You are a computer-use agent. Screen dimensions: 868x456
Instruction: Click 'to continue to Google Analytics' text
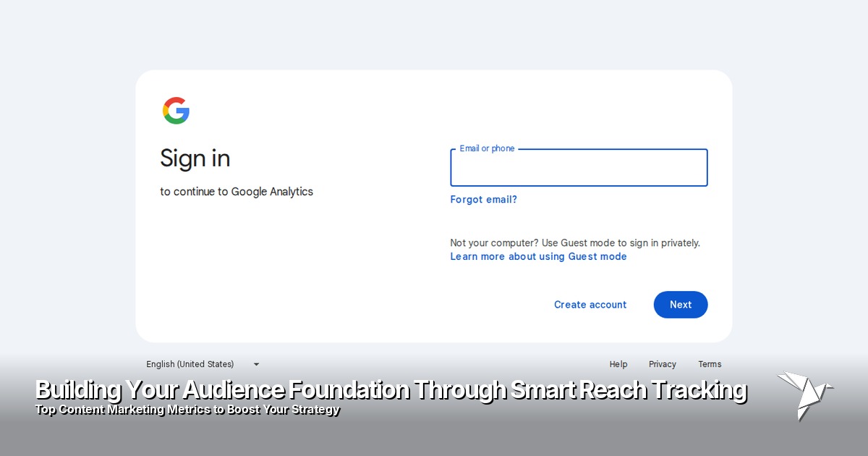[237, 192]
